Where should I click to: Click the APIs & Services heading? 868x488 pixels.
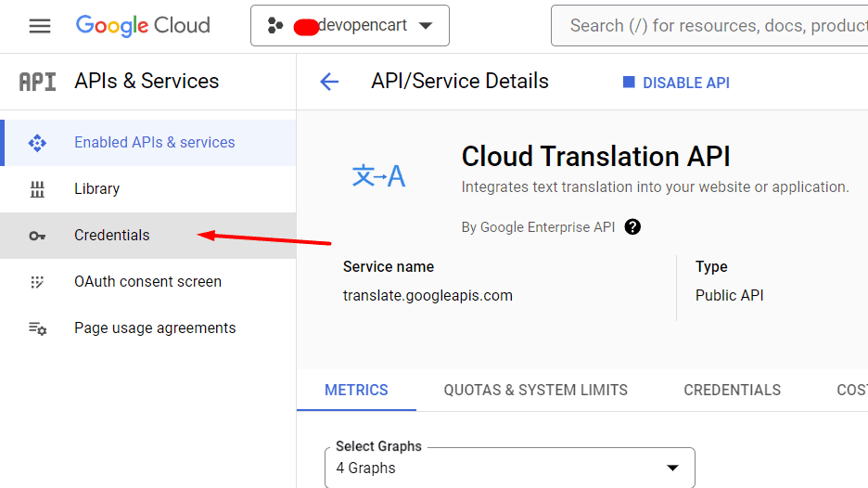click(x=147, y=81)
